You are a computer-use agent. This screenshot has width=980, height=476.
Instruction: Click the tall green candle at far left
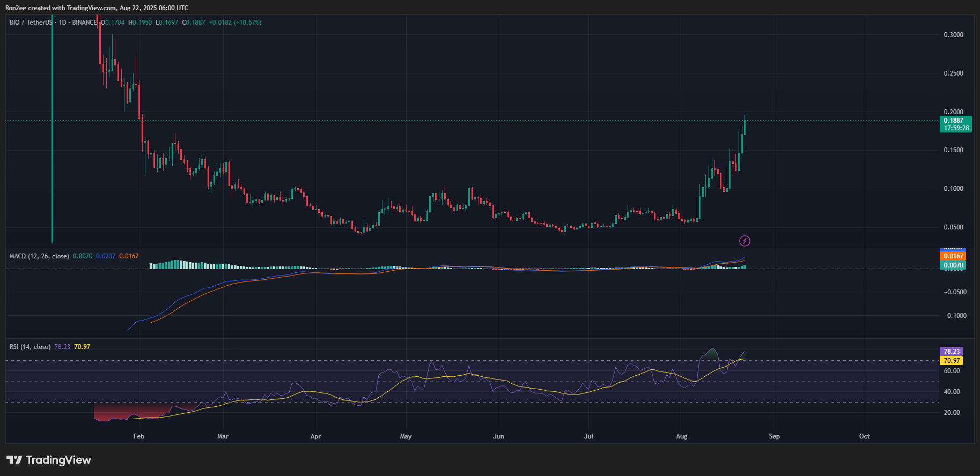point(52,134)
